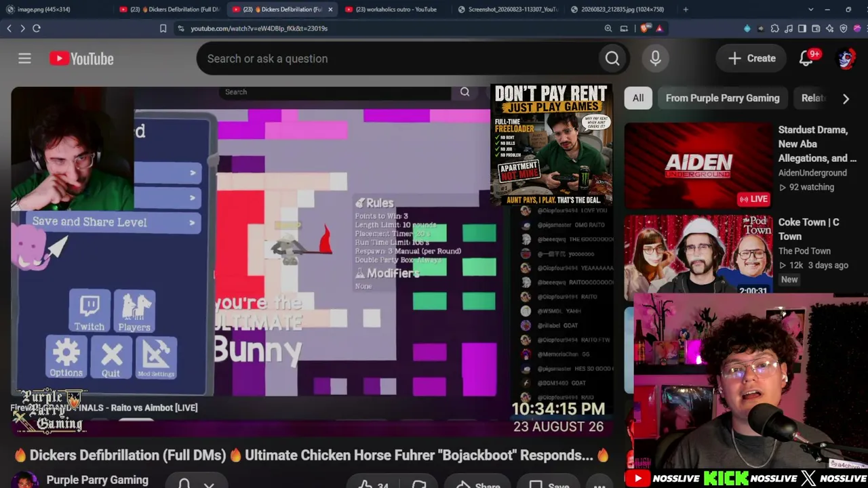The image size is (868, 488).
Task: Toggle the browser sidebar panel icon
Action: pyautogui.click(x=802, y=28)
